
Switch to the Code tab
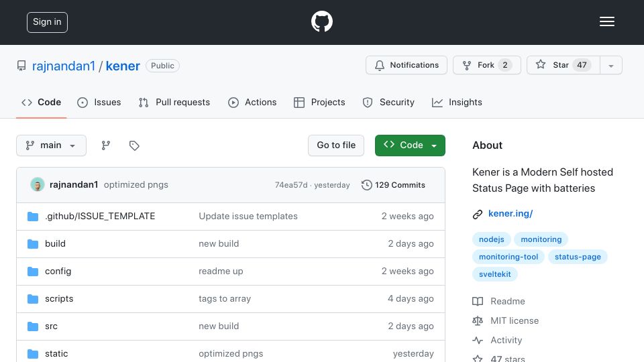[x=42, y=102]
